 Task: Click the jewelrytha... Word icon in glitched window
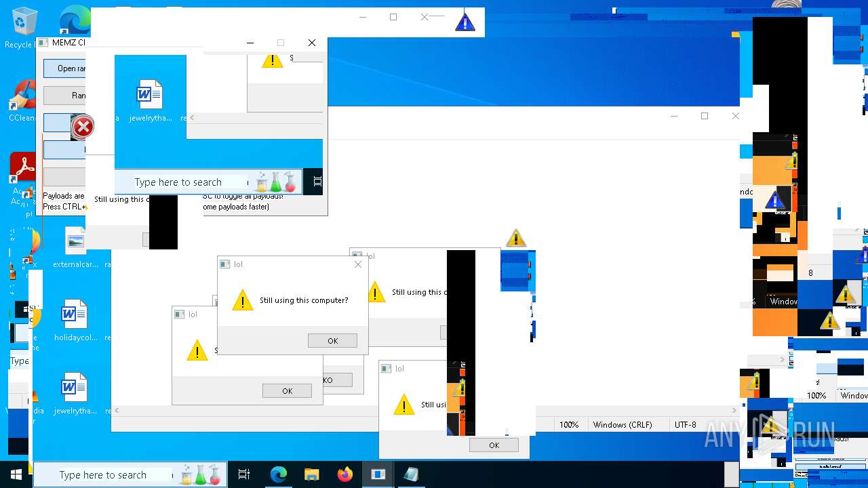pos(149,95)
